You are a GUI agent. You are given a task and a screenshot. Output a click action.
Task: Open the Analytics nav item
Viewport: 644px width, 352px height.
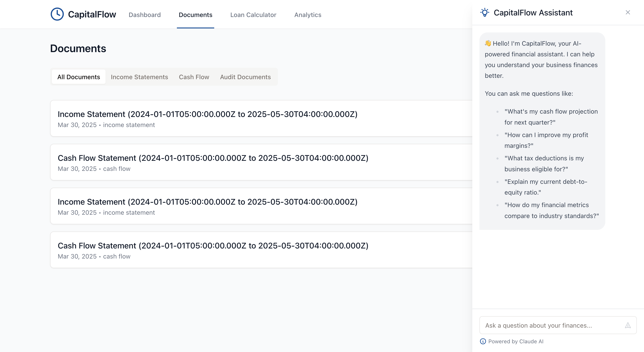(307, 15)
